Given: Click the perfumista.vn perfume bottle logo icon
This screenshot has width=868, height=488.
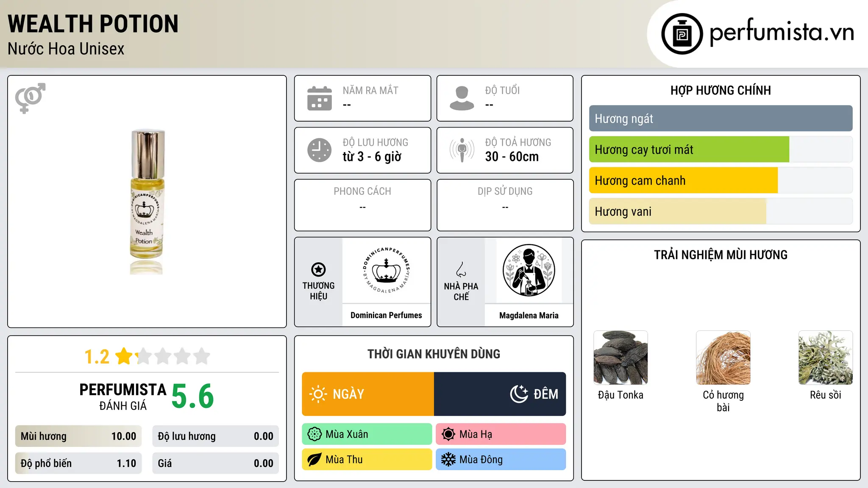Looking at the screenshot, I should [x=682, y=34].
